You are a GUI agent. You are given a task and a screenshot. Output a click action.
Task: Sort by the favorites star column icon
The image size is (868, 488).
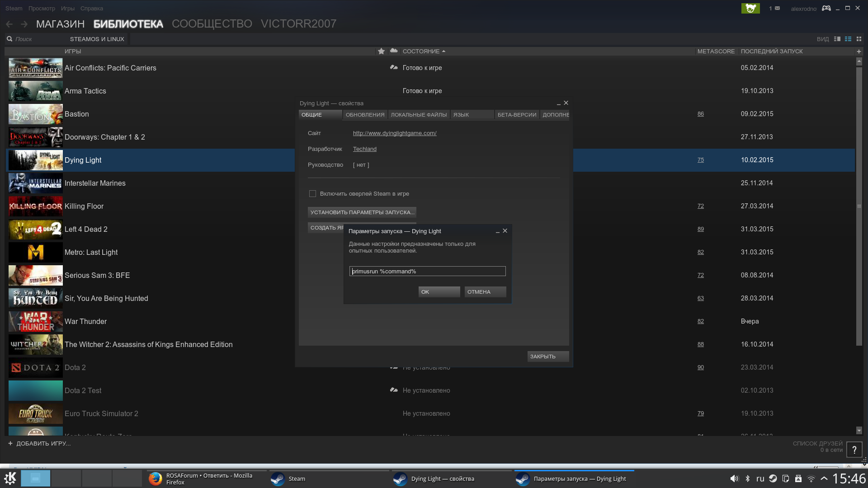point(381,51)
